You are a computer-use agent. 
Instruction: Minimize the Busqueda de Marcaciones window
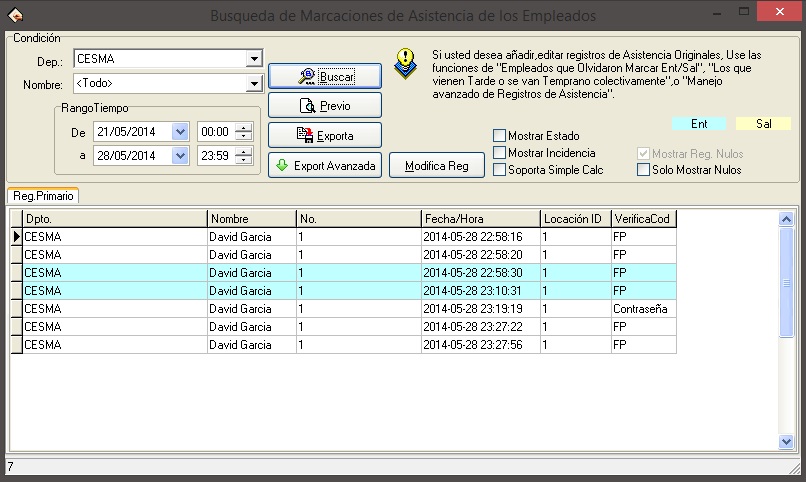click(718, 12)
